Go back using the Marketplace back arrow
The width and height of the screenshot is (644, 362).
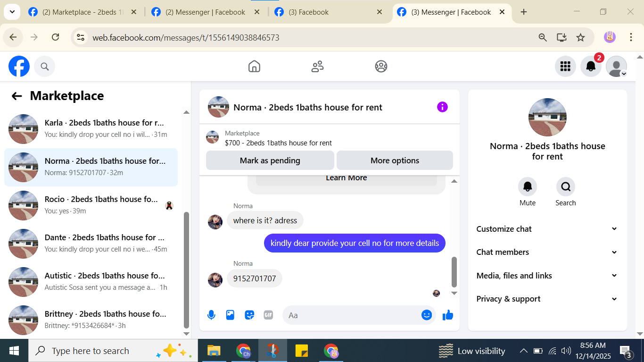pos(17,96)
